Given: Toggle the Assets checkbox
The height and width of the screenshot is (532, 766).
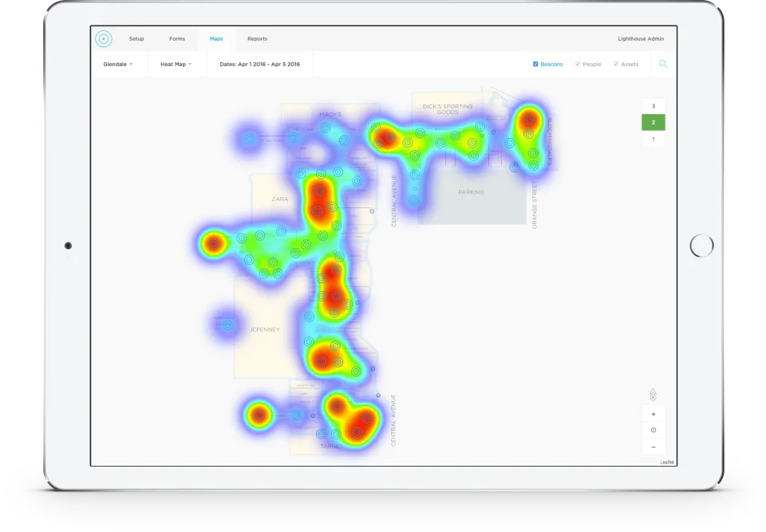Looking at the screenshot, I should (x=615, y=64).
